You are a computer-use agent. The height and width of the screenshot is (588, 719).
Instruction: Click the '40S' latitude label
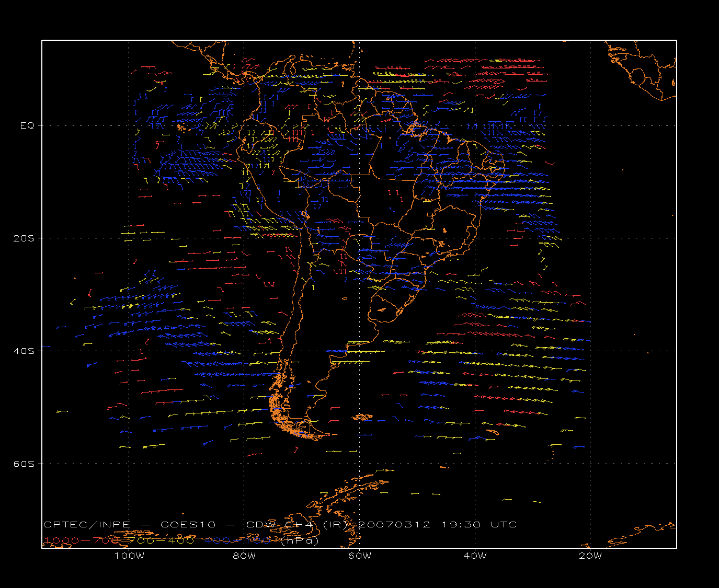point(25,351)
